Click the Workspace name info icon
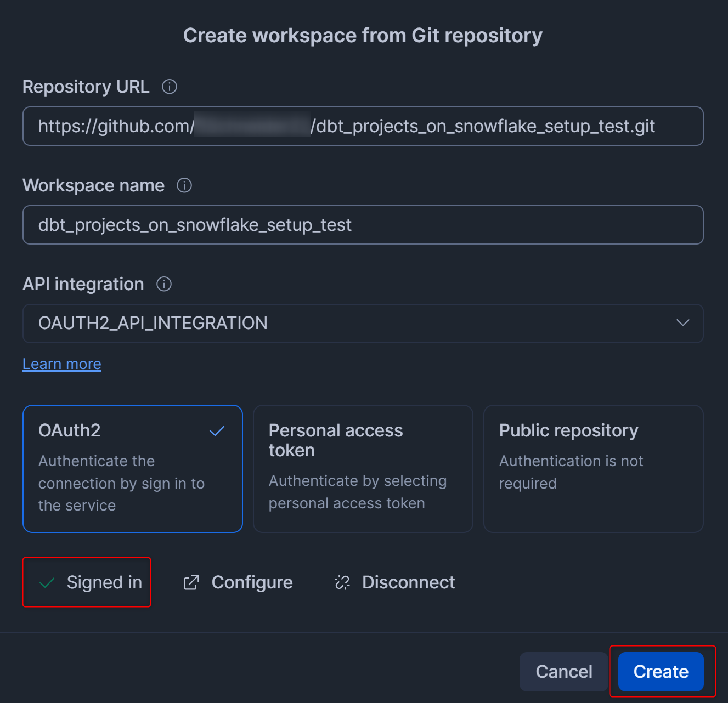The width and height of the screenshot is (728, 703). (184, 185)
